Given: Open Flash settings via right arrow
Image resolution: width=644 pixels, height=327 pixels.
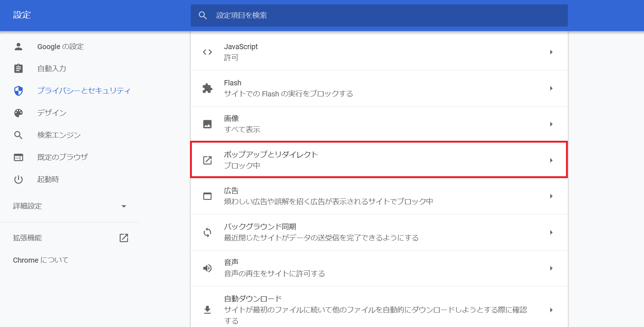Looking at the screenshot, I should pyautogui.click(x=551, y=88).
